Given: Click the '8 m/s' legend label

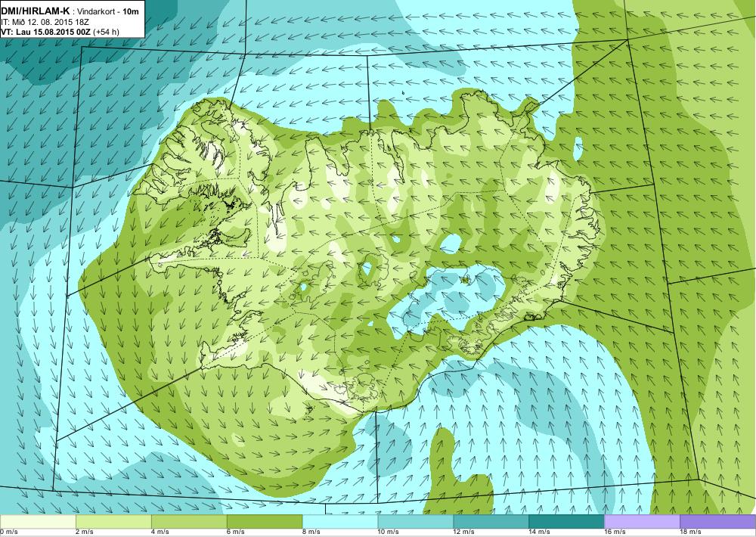Looking at the screenshot, I should [311, 532].
